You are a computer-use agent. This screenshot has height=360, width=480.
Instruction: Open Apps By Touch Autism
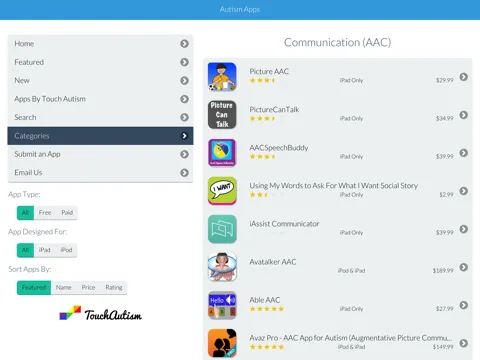click(x=100, y=99)
